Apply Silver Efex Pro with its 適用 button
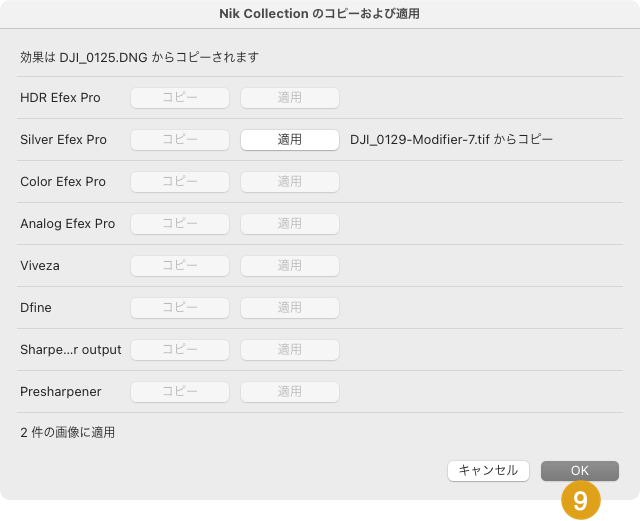This screenshot has width=640, height=521. (290, 140)
